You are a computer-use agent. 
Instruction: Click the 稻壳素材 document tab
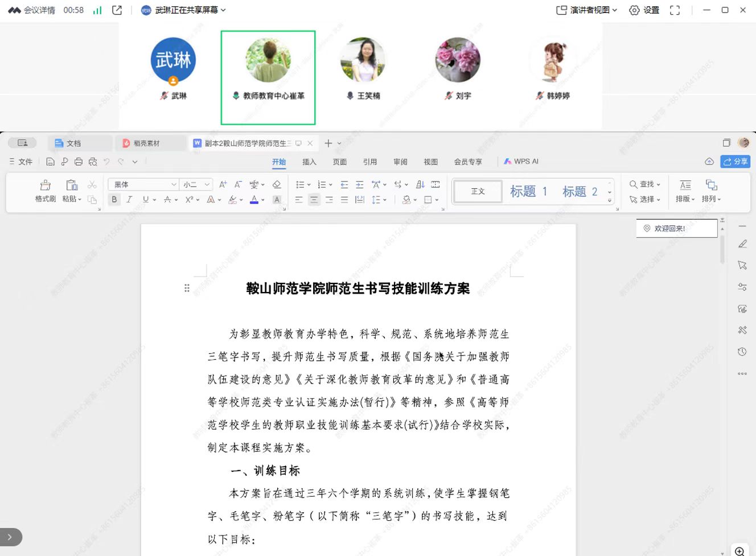150,143
